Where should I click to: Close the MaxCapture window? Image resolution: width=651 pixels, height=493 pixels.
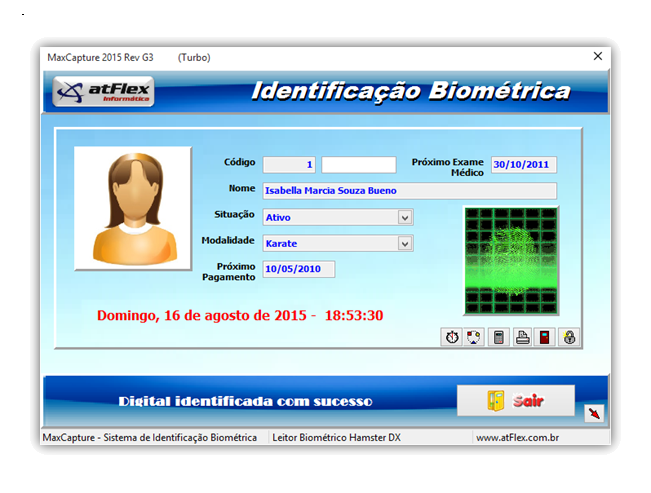[598, 57]
